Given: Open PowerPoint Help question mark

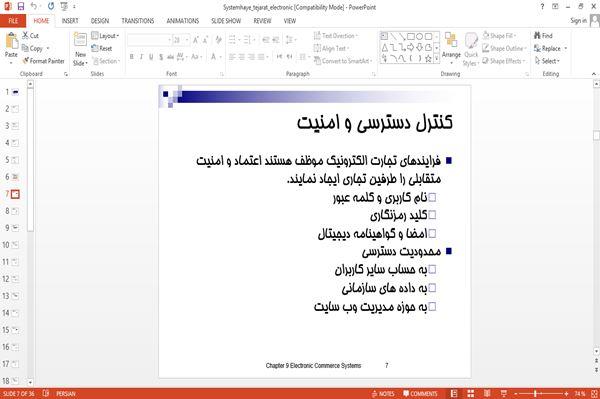Looking at the screenshot, I should [542, 7].
